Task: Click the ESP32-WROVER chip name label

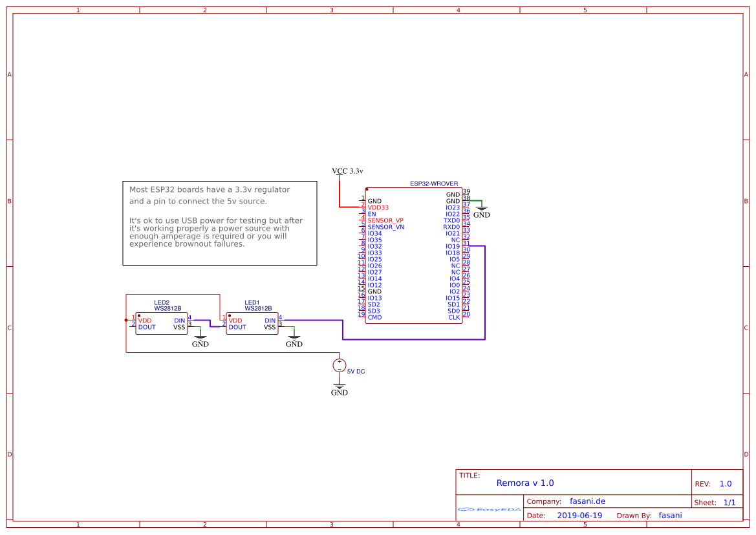Action: click(x=434, y=184)
